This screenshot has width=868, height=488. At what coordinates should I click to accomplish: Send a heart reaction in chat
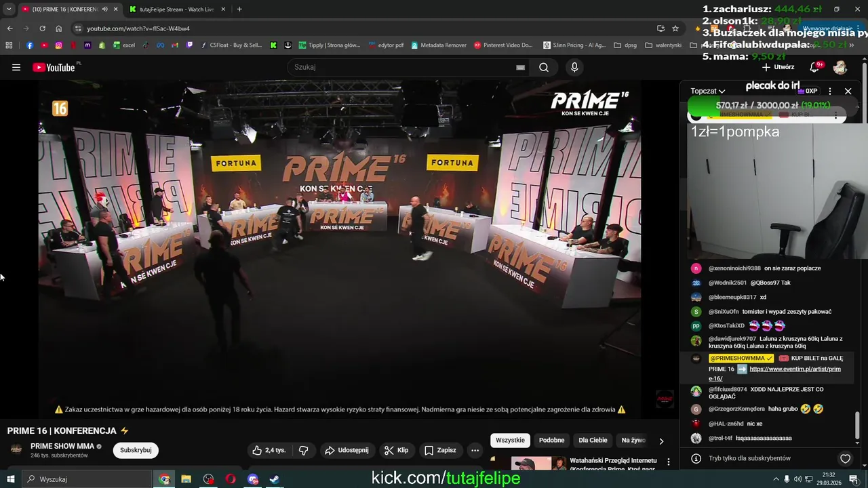coord(845,459)
